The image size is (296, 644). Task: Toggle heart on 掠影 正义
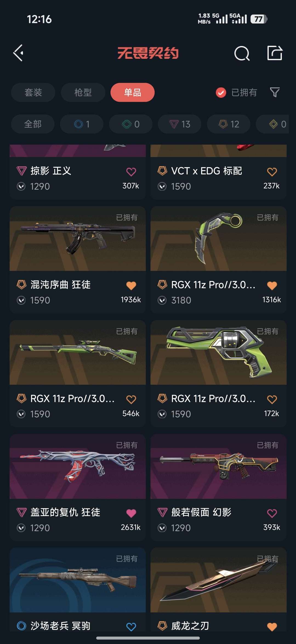coord(131,172)
